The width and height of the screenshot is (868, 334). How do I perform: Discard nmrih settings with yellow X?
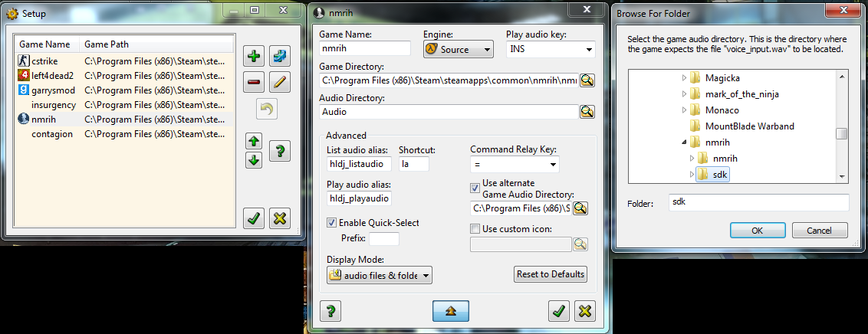584,311
